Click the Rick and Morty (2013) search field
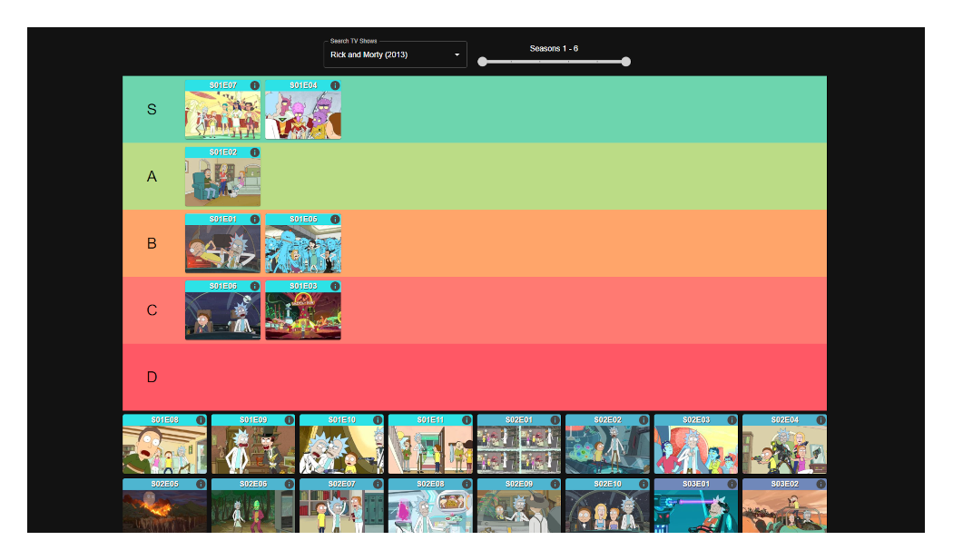This screenshot has height=560, width=953. (386, 55)
